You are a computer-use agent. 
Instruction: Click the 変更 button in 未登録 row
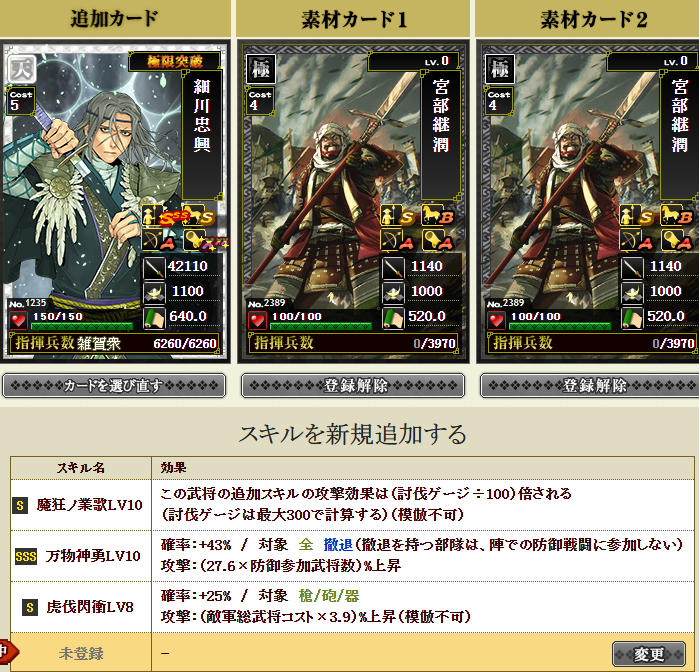tap(649, 654)
